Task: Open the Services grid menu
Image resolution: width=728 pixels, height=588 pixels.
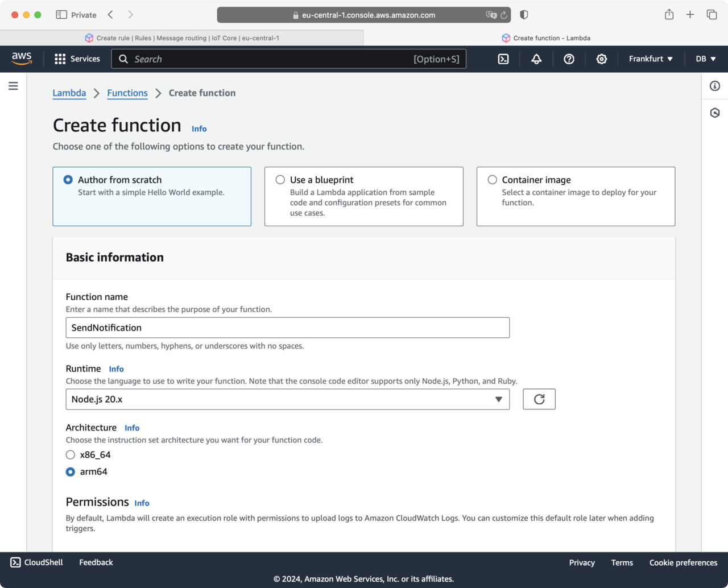Action: (77, 59)
